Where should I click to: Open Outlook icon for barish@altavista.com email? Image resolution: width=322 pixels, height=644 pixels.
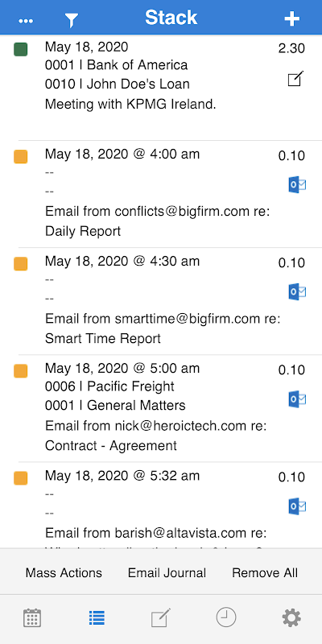[x=297, y=506]
